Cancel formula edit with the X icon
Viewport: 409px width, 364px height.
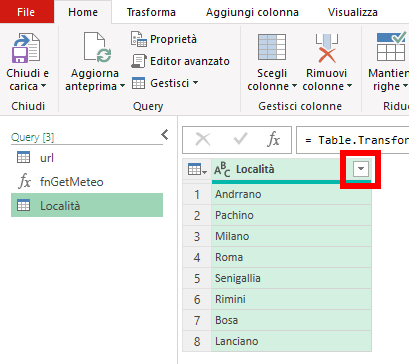(x=203, y=139)
